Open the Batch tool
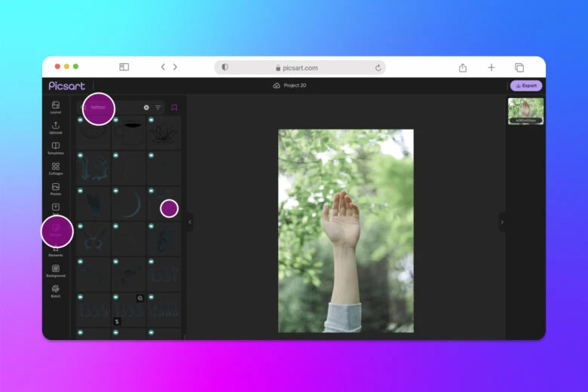588x392 pixels. (56, 290)
